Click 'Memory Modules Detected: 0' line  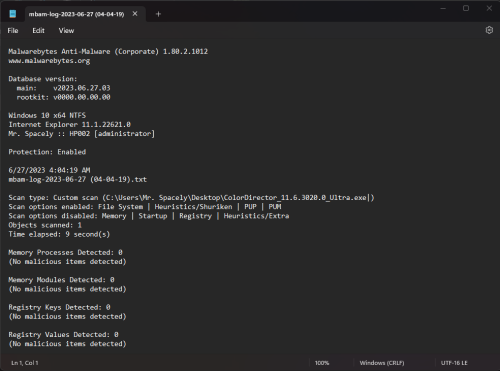(61, 280)
